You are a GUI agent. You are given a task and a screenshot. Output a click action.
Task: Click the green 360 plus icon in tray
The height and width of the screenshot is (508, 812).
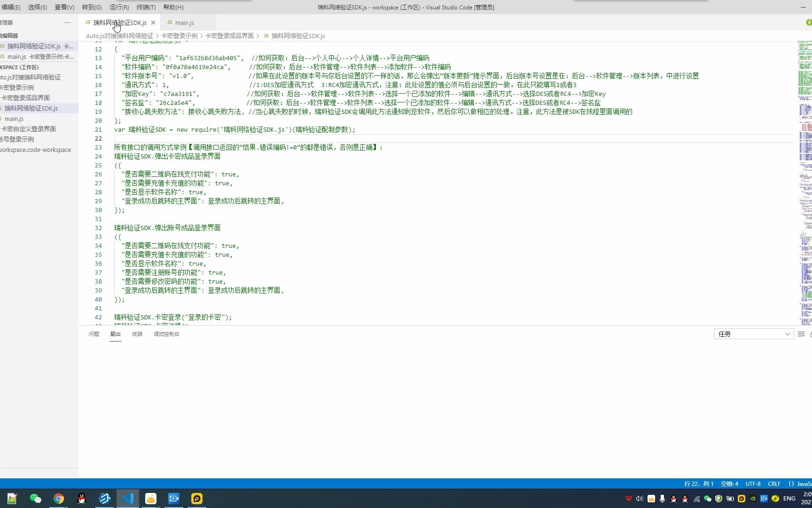point(775,499)
